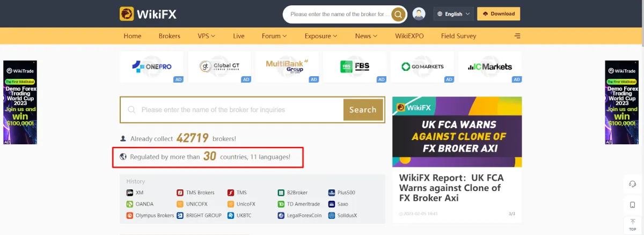Open the left WikiTrade World Cup ad

click(x=20, y=102)
